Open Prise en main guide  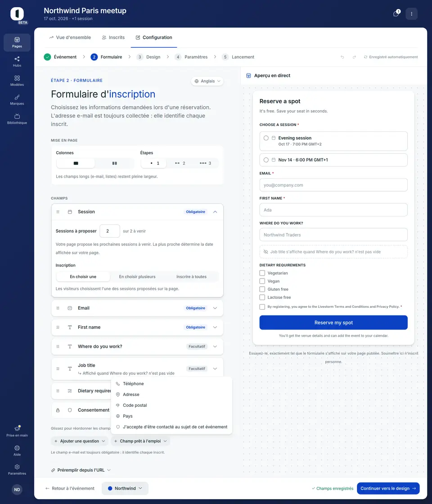17,431
